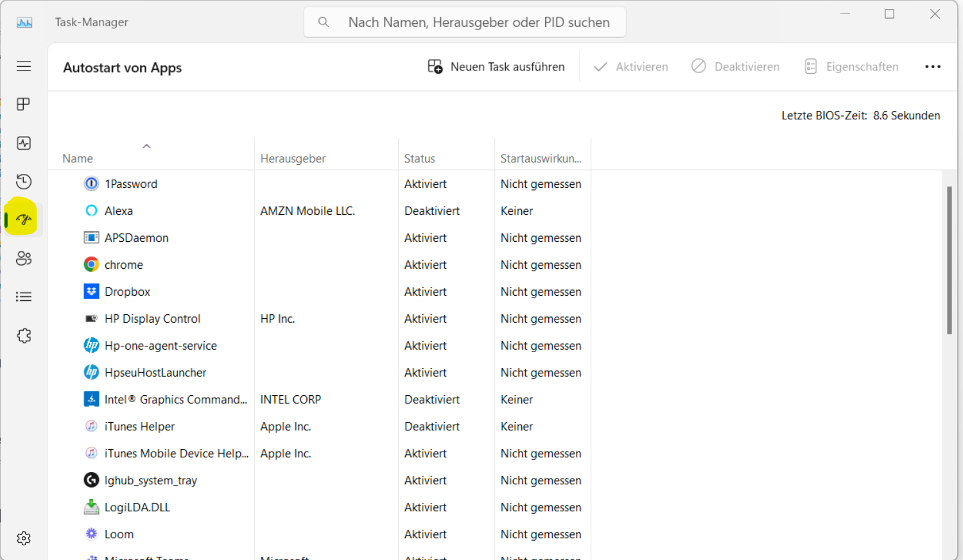
Task: Click Nicht gemessen in chrome row
Action: click(x=541, y=265)
